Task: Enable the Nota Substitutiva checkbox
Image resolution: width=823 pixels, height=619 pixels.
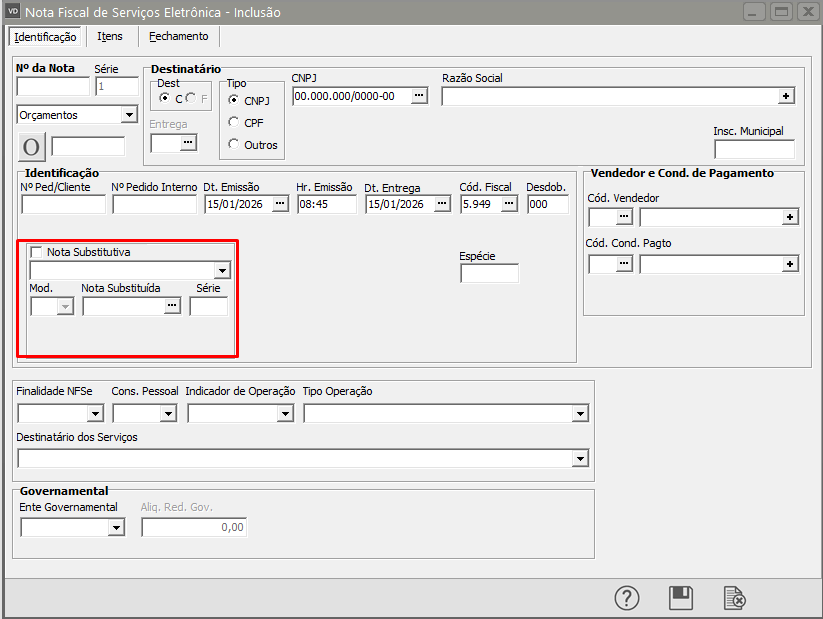Action: tap(37, 252)
